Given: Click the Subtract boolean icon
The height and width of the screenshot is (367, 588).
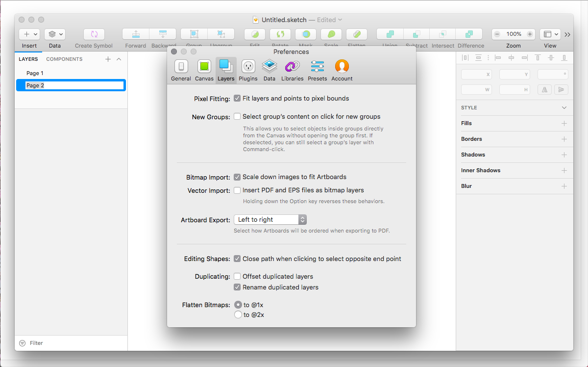Looking at the screenshot, I should (416, 34).
